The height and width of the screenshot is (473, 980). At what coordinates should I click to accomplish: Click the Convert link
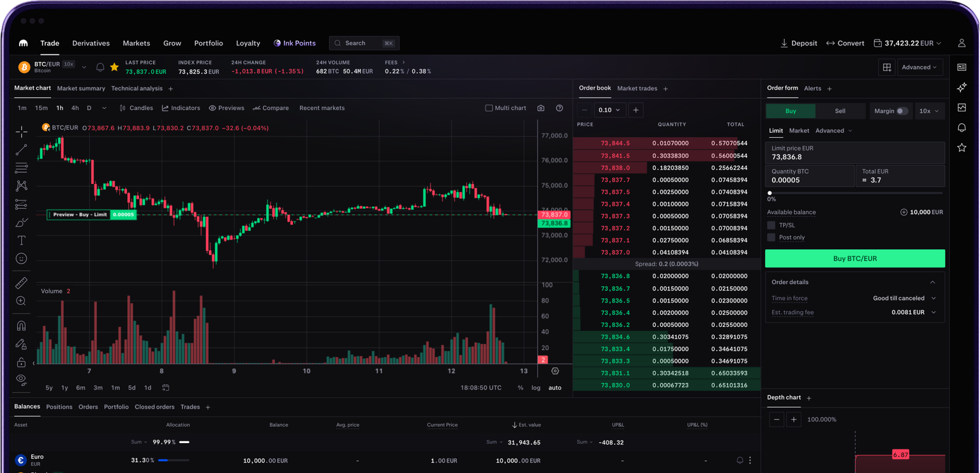tap(845, 43)
